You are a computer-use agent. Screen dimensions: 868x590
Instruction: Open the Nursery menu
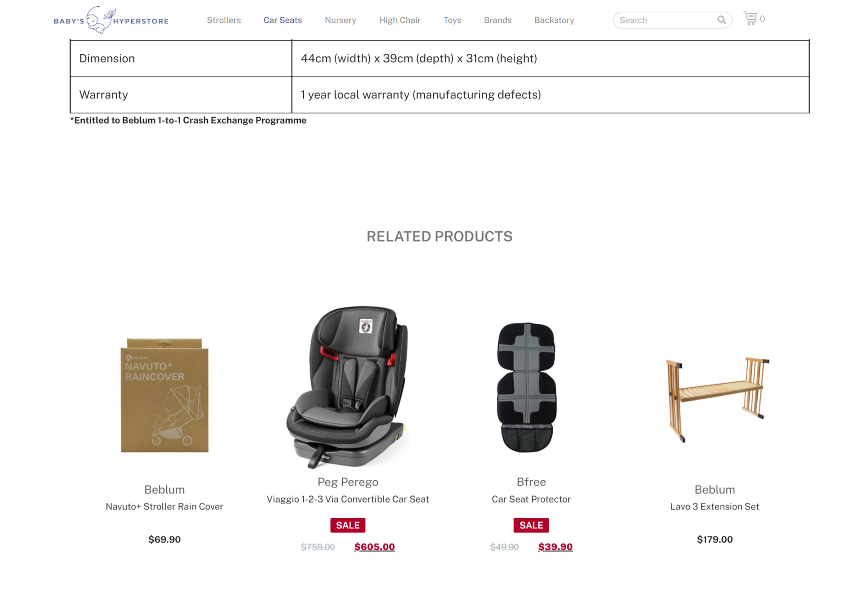tap(340, 20)
